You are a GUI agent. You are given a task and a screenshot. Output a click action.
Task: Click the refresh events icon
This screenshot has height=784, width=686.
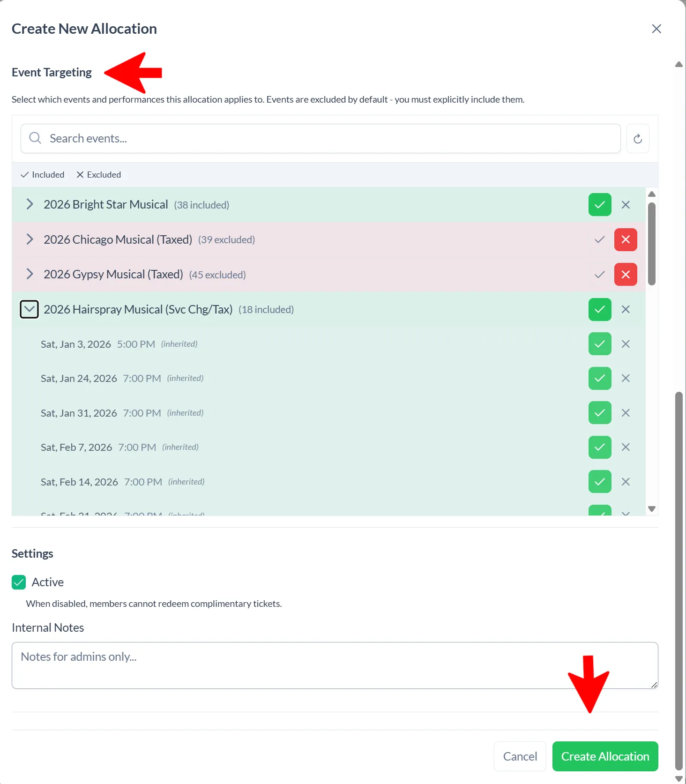coord(638,139)
